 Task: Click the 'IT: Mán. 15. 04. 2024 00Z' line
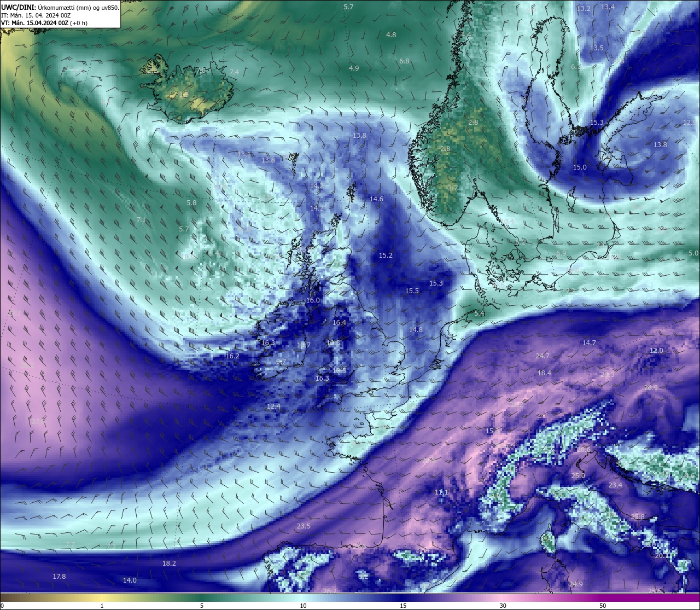tap(36, 15)
